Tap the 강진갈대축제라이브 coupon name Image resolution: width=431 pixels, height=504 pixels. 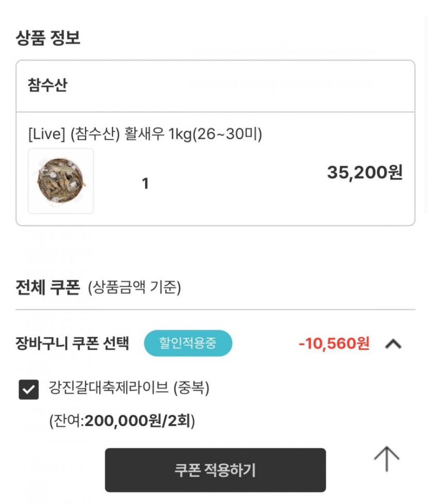coord(108,388)
